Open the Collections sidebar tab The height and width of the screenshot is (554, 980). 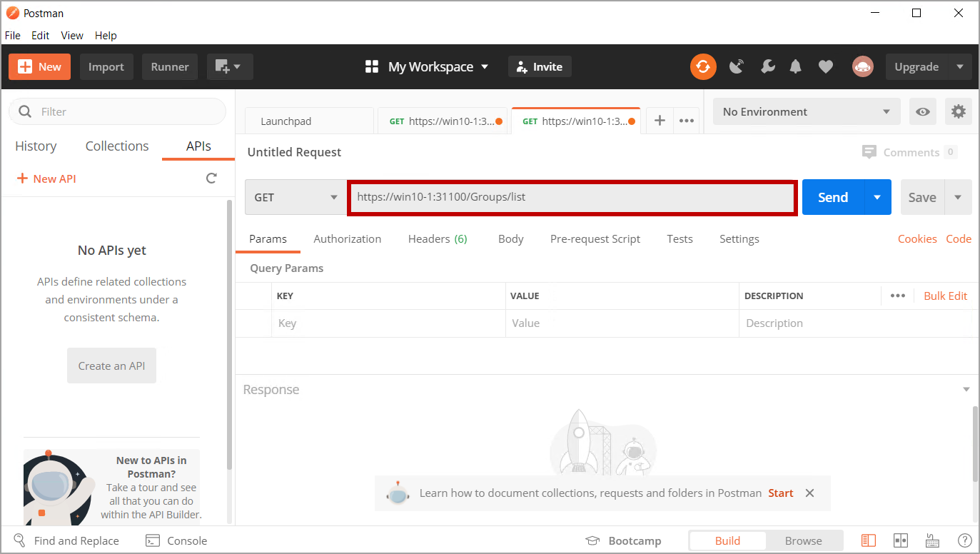click(x=117, y=146)
